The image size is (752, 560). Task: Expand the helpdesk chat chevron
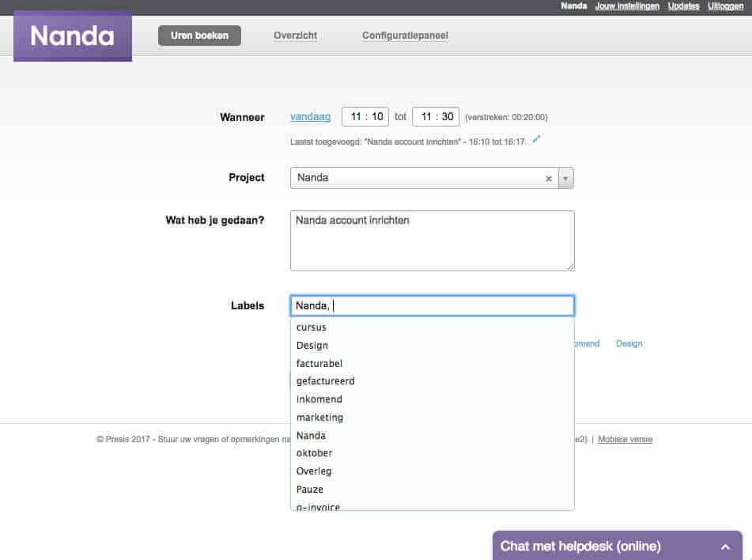point(725,547)
